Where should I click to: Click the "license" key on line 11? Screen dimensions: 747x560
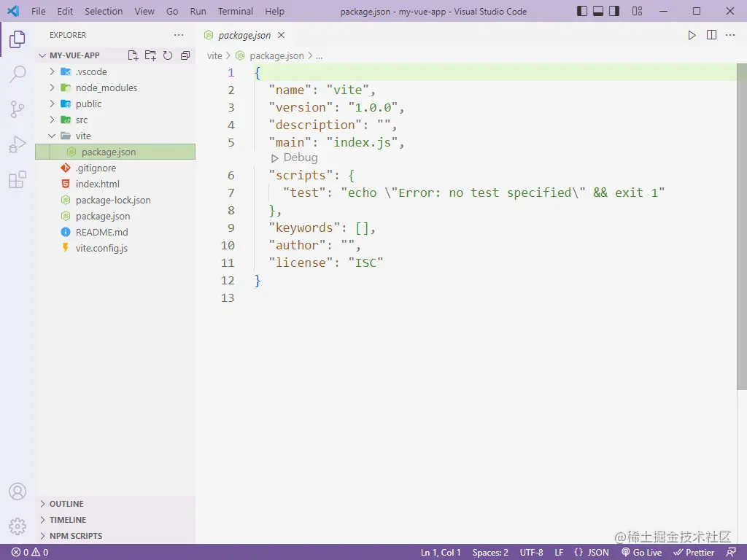(301, 262)
